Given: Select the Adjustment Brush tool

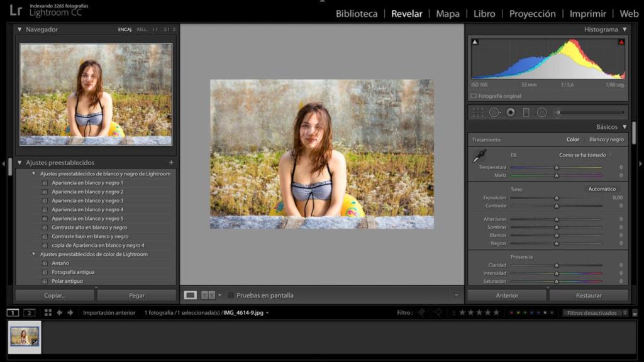Looking at the screenshot, I should (556, 112).
